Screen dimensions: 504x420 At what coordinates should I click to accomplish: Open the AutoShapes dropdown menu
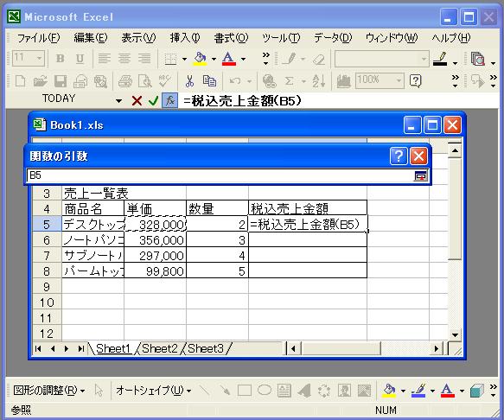click(153, 391)
